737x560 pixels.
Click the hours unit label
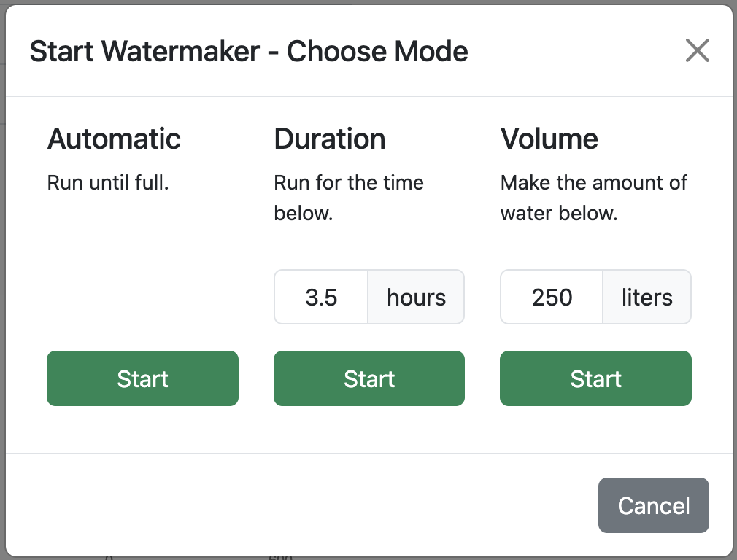point(416,297)
